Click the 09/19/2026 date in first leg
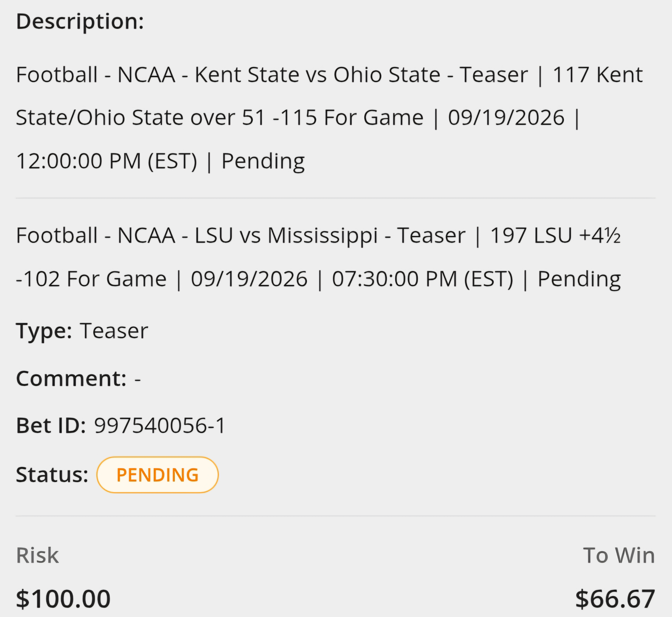 point(506,118)
